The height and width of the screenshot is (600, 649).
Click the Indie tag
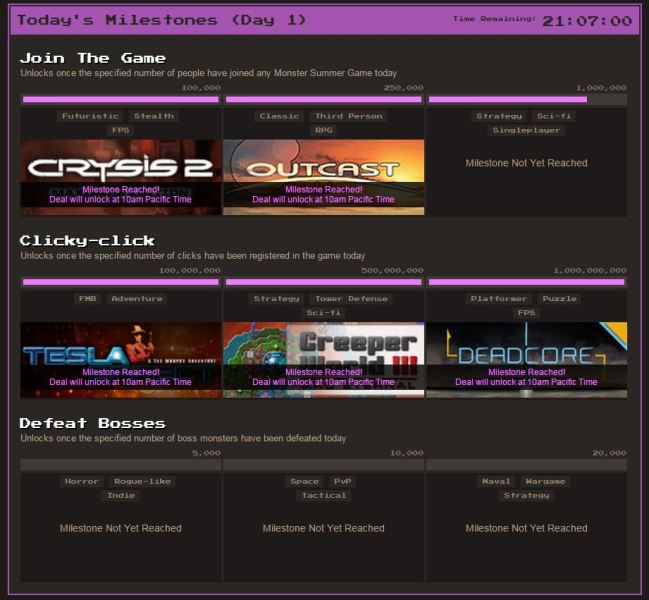[121, 496]
